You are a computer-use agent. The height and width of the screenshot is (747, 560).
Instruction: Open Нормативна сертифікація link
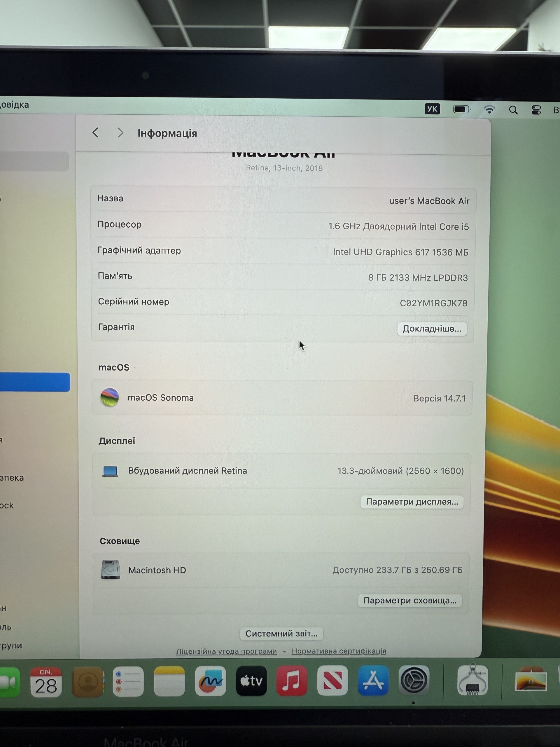click(339, 651)
